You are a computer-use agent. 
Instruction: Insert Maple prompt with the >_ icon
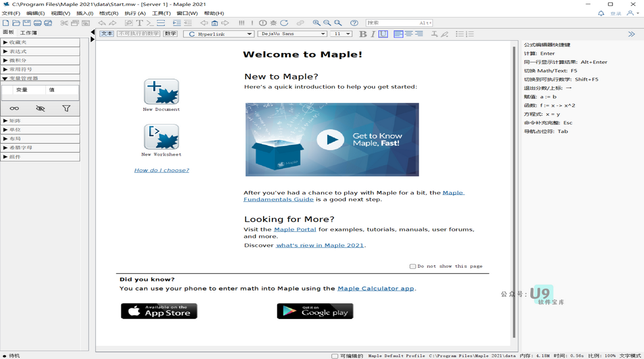coord(150,23)
